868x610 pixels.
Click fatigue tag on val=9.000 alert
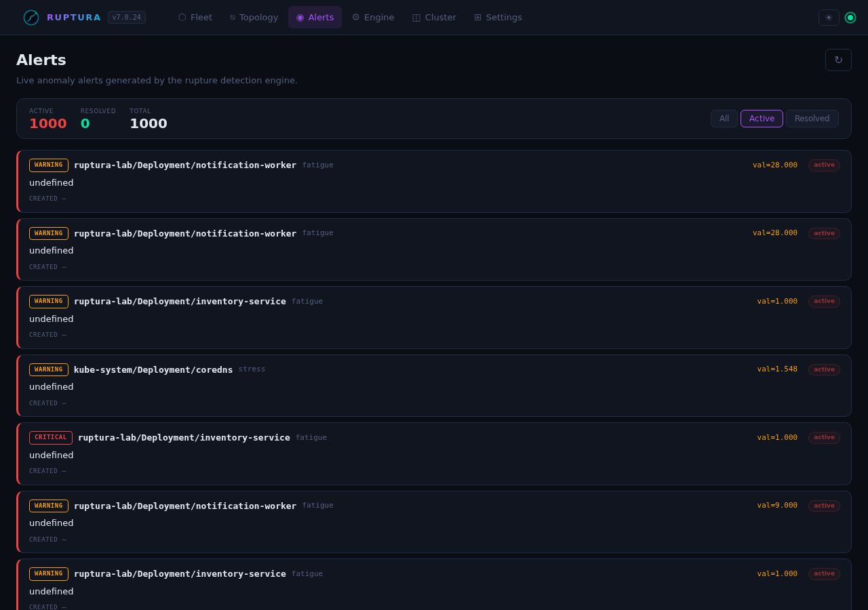point(318,506)
